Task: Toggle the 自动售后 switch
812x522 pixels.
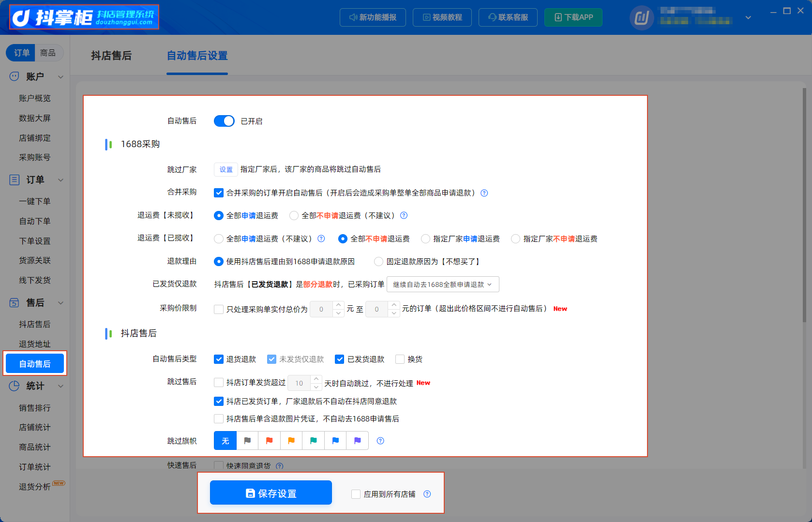Action: pyautogui.click(x=224, y=121)
